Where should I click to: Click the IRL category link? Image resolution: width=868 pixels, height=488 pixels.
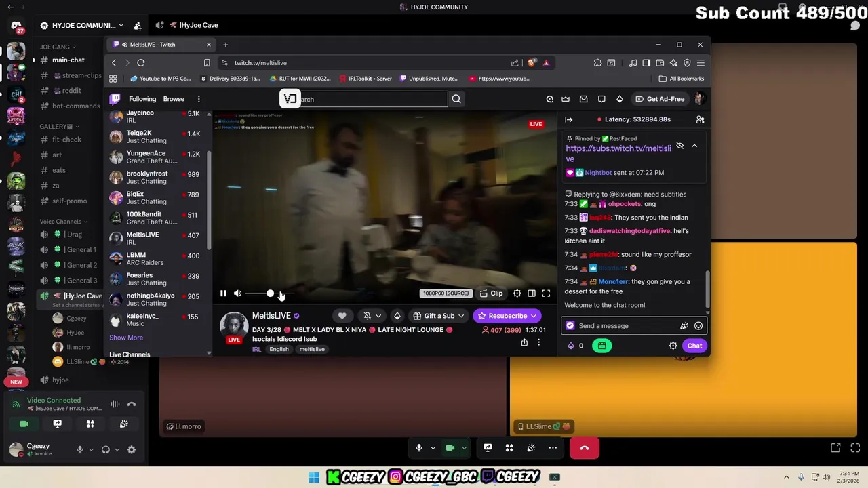point(256,349)
